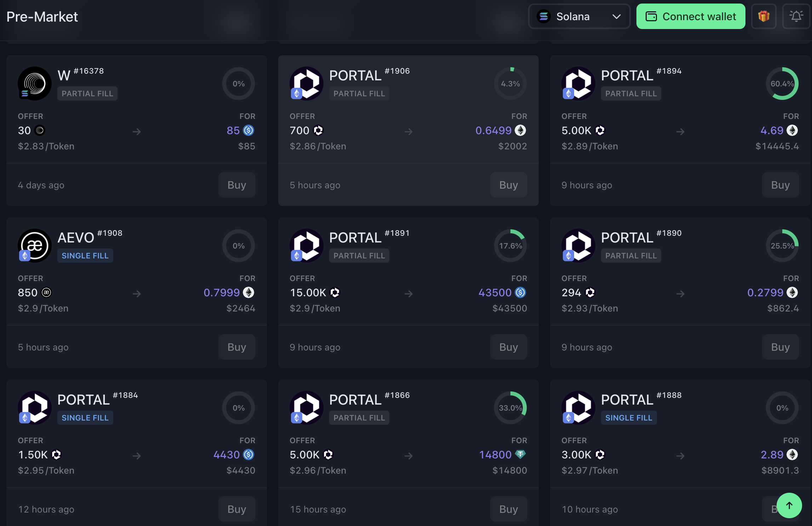Click the AEVO token logo on offer #1908
This screenshot has width=812, height=526.
[x=35, y=246]
